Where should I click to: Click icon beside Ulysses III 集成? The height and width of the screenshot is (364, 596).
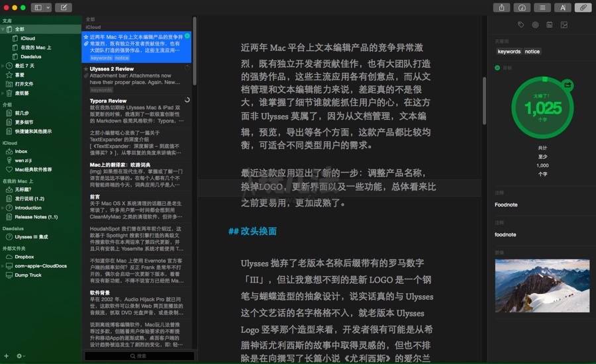tap(9, 237)
